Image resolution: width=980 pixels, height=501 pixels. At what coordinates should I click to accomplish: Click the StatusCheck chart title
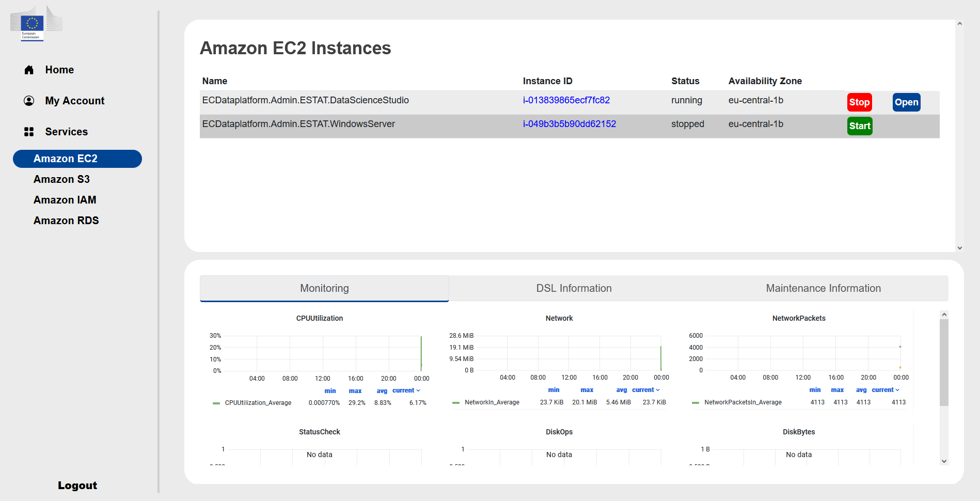point(320,432)
